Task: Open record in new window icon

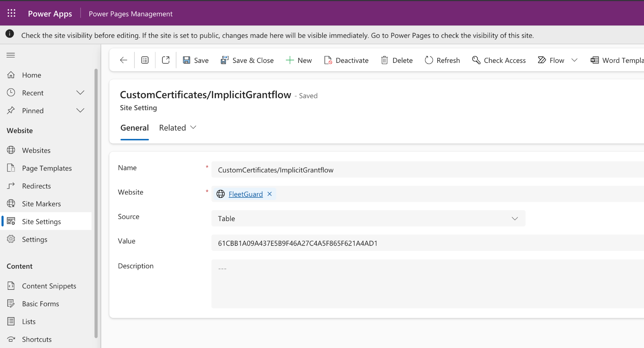Action: (166, 60)
